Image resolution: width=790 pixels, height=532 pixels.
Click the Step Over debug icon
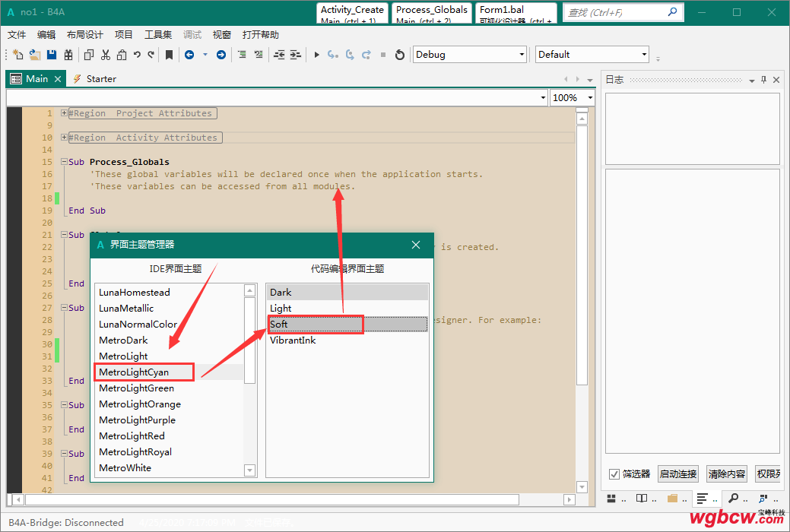tap(350, 55)
